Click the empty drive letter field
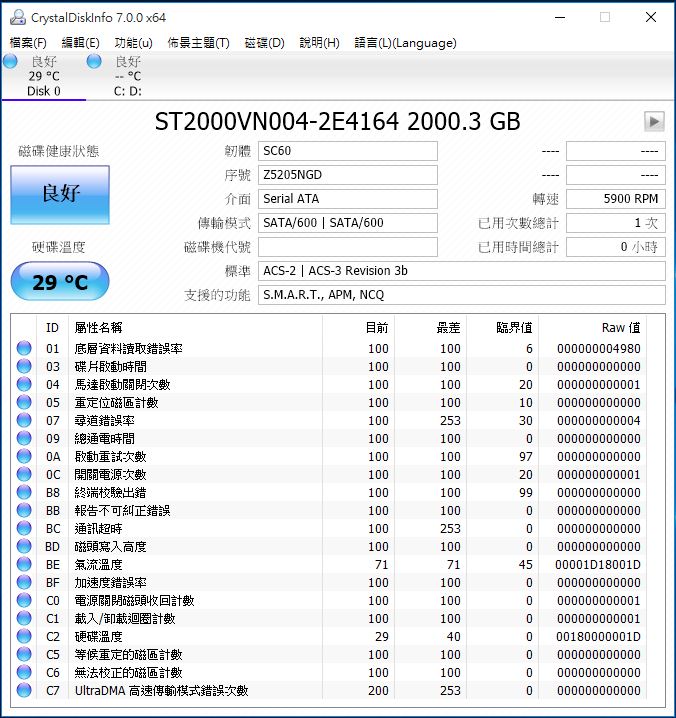 [348, 247]
